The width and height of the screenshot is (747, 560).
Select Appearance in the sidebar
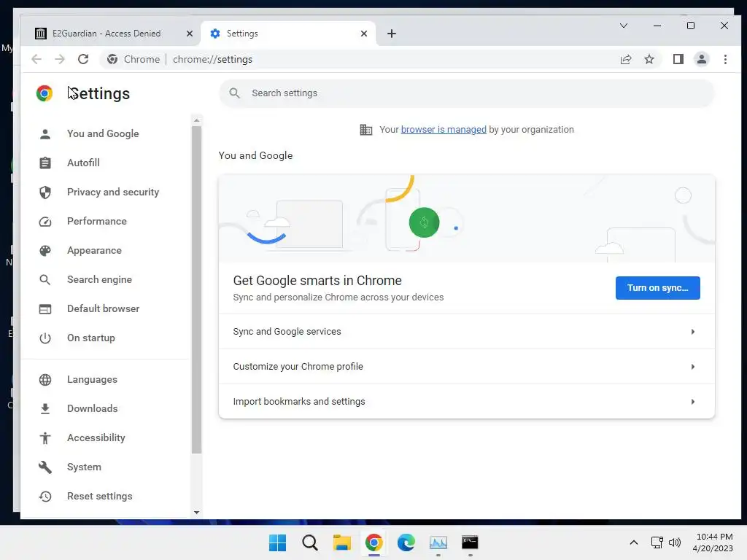(94, 251)
